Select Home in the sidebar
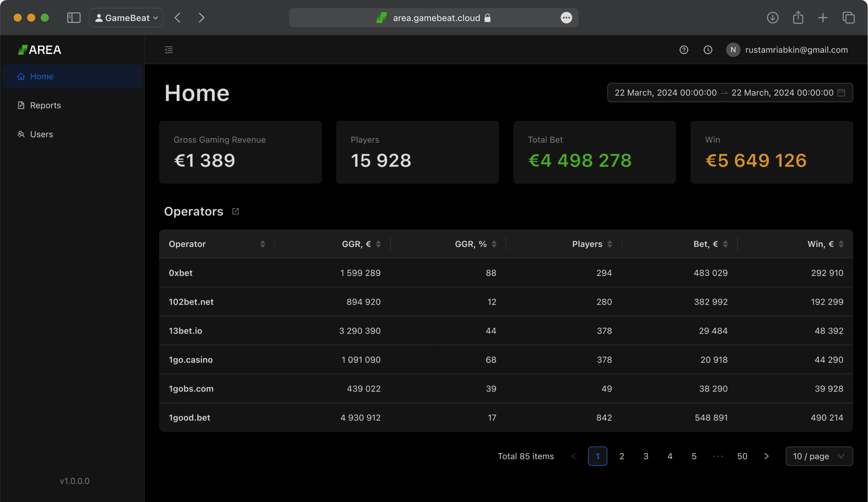This screenshot has height=502, width=868. (x=72, y=76)
